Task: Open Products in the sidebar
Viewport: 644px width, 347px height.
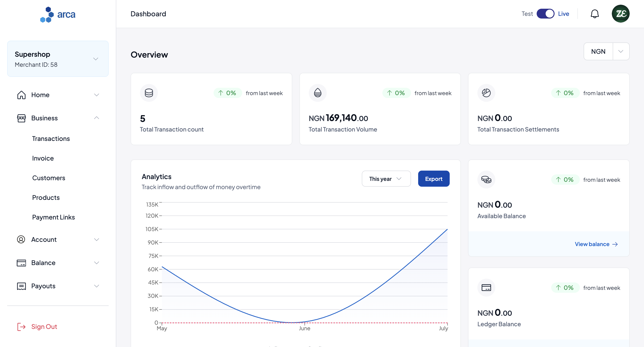Action: pos(46,197)
